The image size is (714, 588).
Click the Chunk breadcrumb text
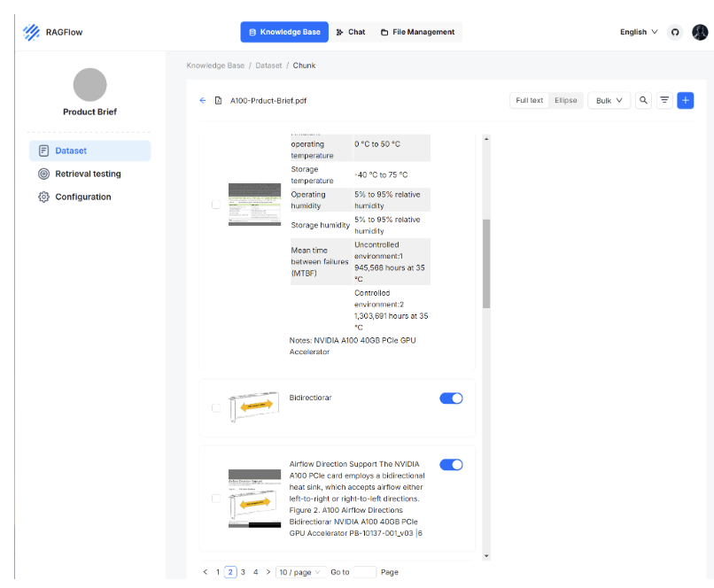(304, 66)
